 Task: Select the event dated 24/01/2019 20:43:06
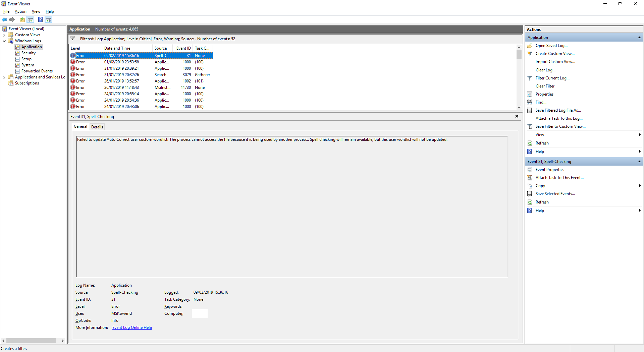(141, 107)
